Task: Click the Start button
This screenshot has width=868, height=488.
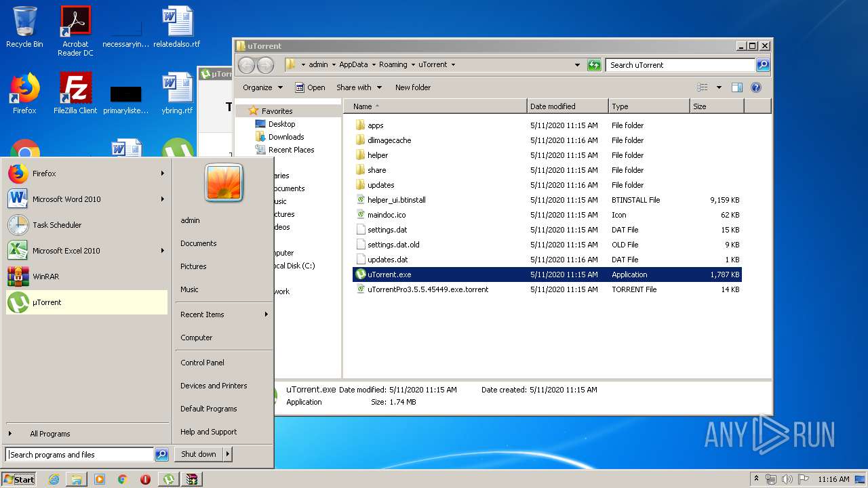Action: click(19, 479)
